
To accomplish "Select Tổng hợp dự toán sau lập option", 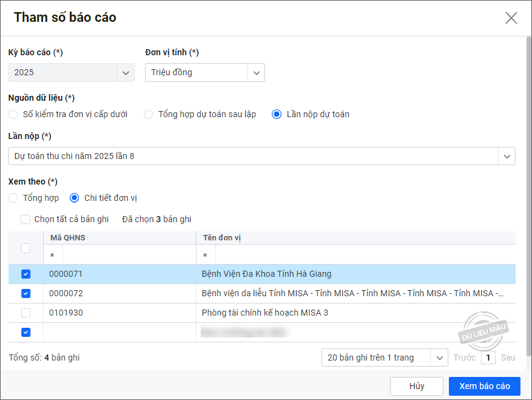I will pos(148,114).
